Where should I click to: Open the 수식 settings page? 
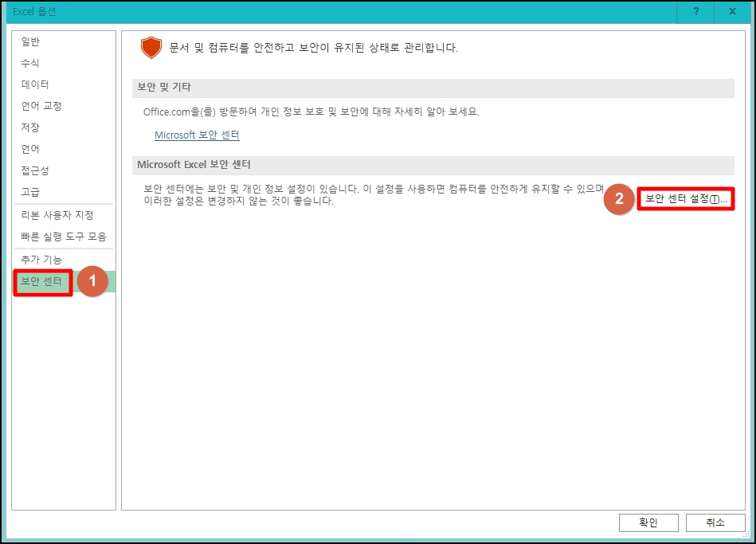click(31, 63)
